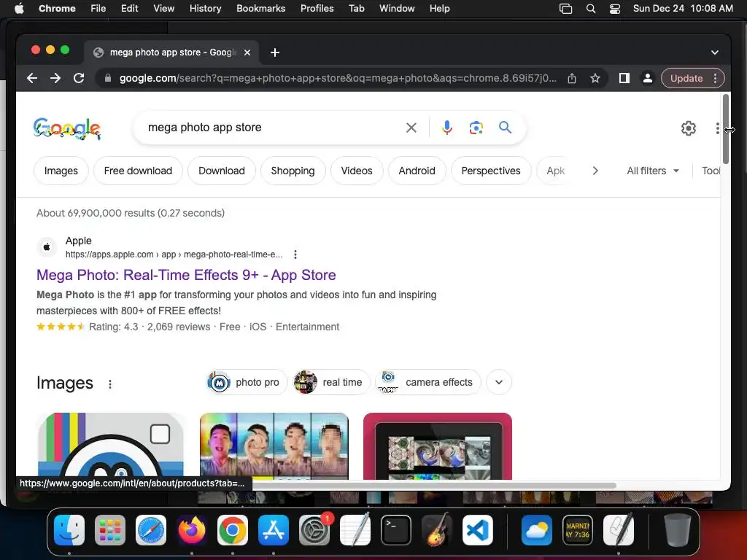The image size is (747, 560).
Task: Open the pink tablet screenshot thumbnail
Action: pos(438,446)
